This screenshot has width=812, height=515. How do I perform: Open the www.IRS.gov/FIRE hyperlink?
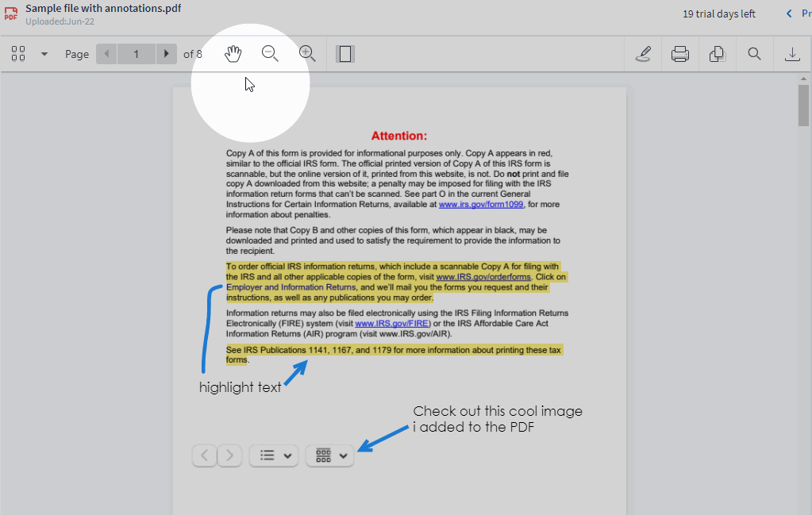tap(381, 324)
